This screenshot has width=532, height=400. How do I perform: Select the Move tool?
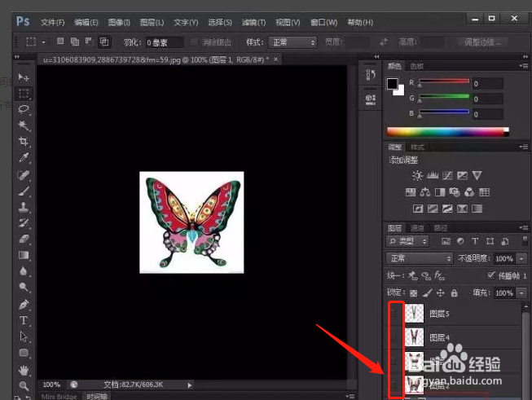click(24, 77)
